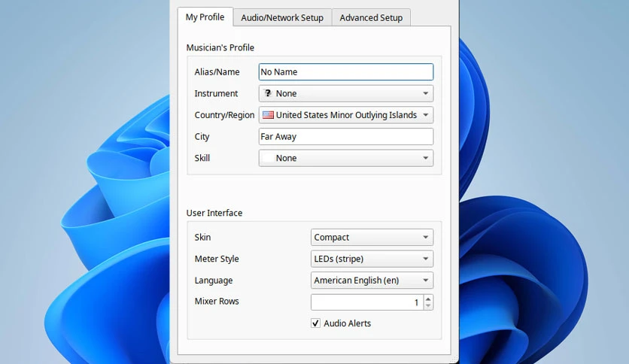Click the Mixer Rows label
Screen dimensions: 629x364
pyautogui.click(x=217, y=301)
